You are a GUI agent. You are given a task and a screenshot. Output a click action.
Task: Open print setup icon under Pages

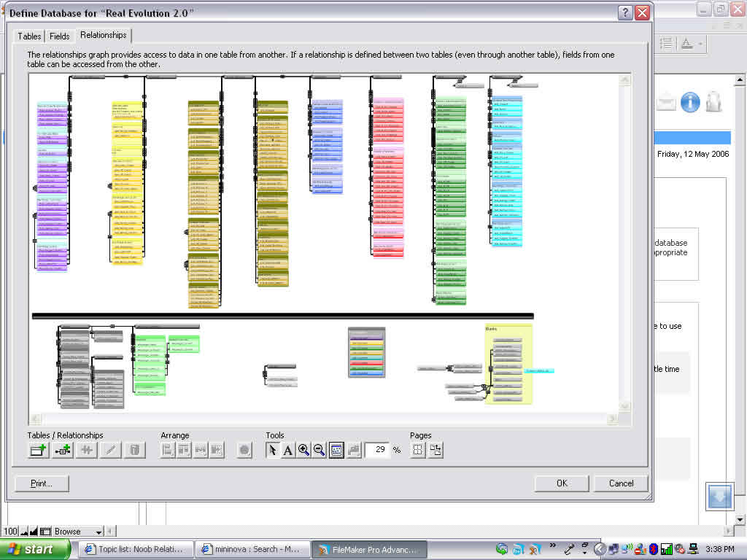click(x=436, y=449)
